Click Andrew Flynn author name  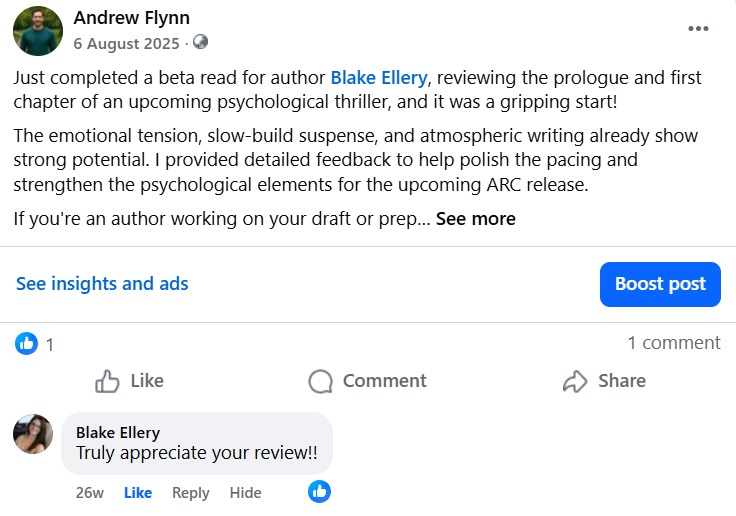(x=131, y=18)
